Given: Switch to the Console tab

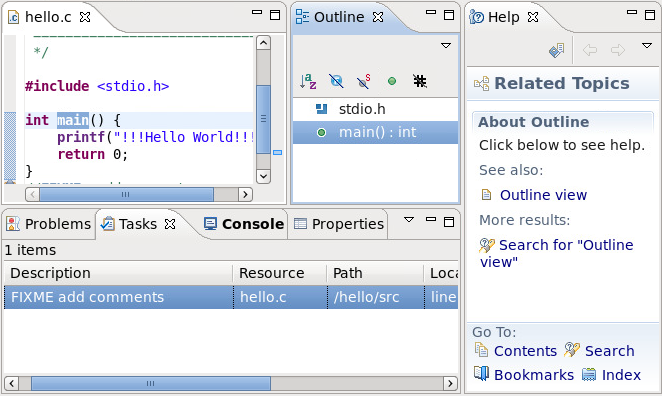Looking at the screenshot, I should [x=244, y=224].
